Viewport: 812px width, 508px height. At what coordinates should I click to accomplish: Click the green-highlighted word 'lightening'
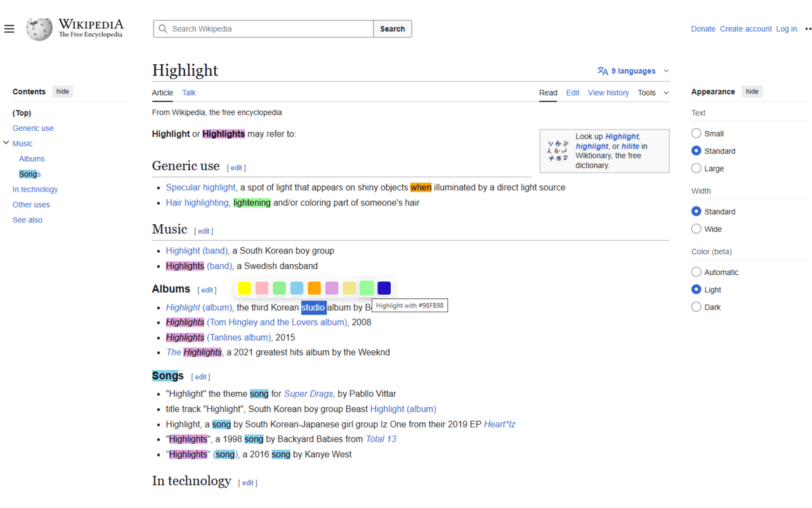click(252, 203)
